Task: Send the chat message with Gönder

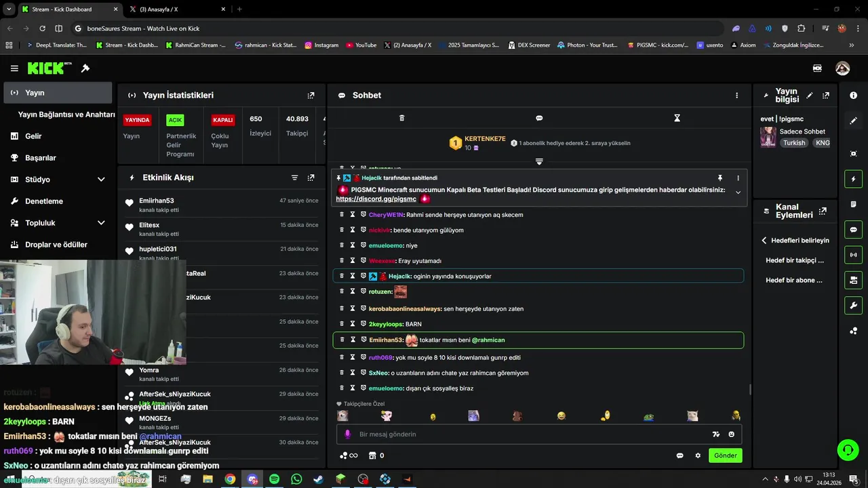Action: [725, 455]
